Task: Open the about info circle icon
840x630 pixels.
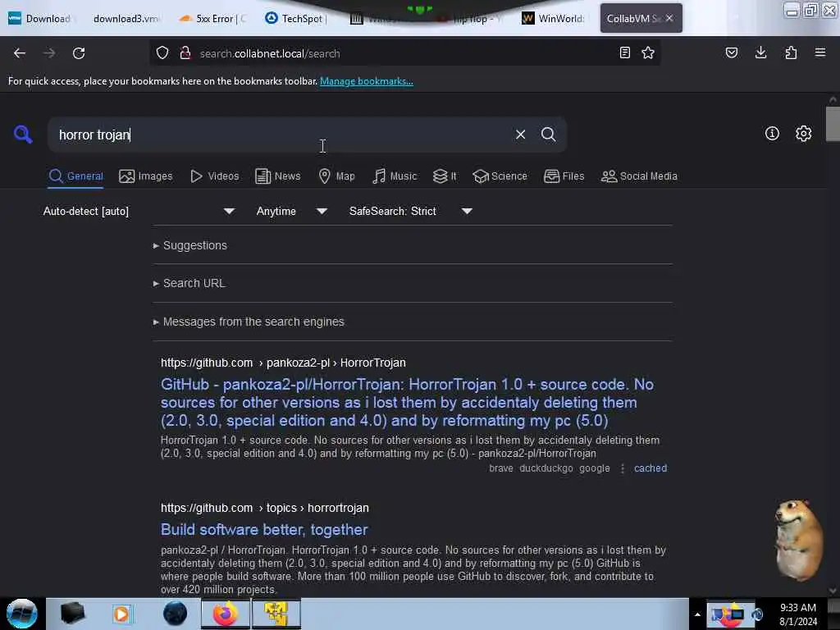Action: point(772,134)
